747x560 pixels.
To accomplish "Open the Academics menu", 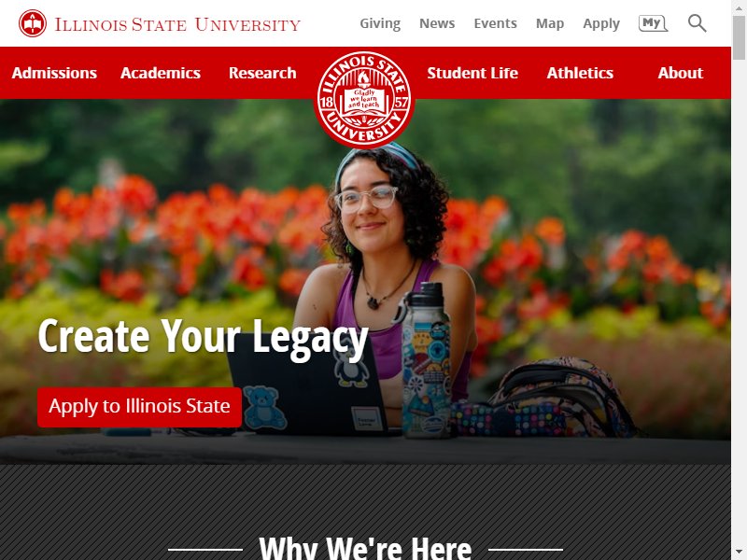I will point(161,73).
